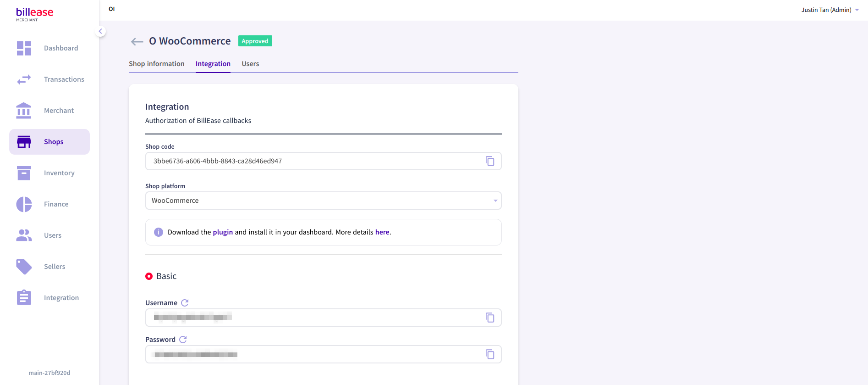
Task: Open Merchant menu item
Action: click(49, 111)
